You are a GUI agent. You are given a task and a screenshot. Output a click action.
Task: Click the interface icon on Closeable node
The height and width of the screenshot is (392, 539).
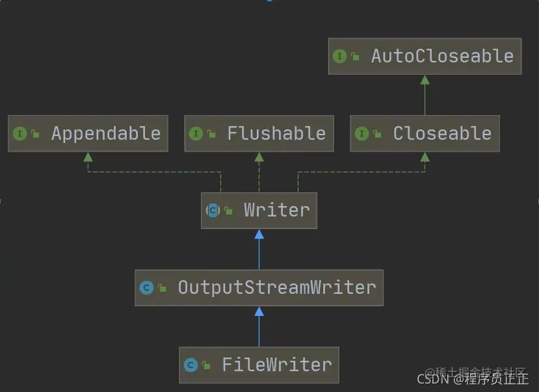tap(362, 133)
